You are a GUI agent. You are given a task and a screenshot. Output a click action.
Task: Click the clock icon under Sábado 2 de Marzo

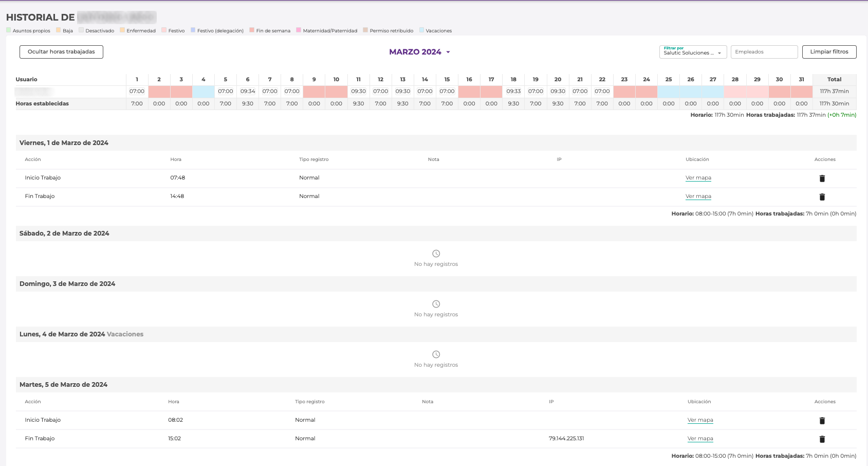(436, 254)
